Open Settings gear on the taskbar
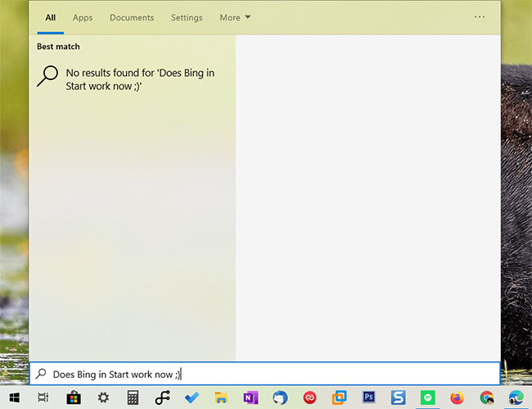 pyautogui.click(x=103, y=398)
